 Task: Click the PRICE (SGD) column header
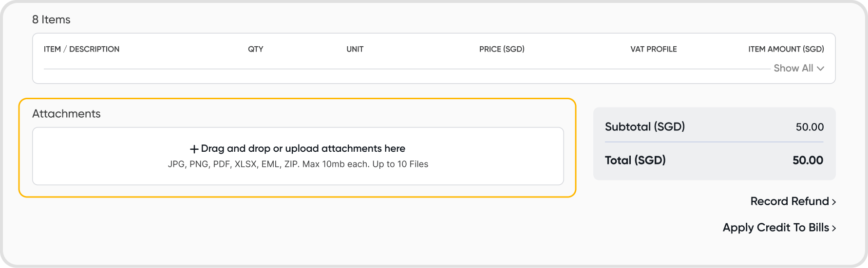(502, 49)
